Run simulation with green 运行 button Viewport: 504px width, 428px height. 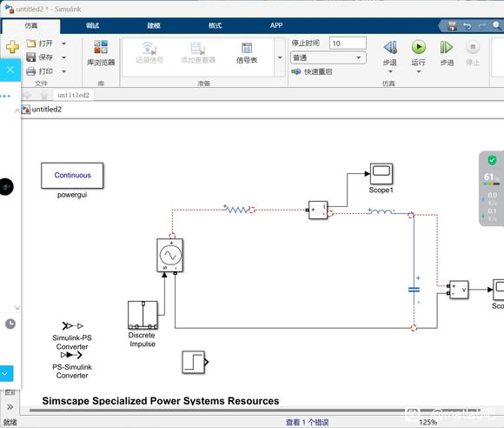(419, 52)
